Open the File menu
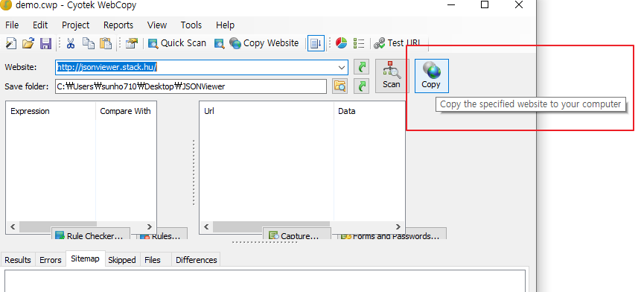The image size is (644, 292). (12, 25)
